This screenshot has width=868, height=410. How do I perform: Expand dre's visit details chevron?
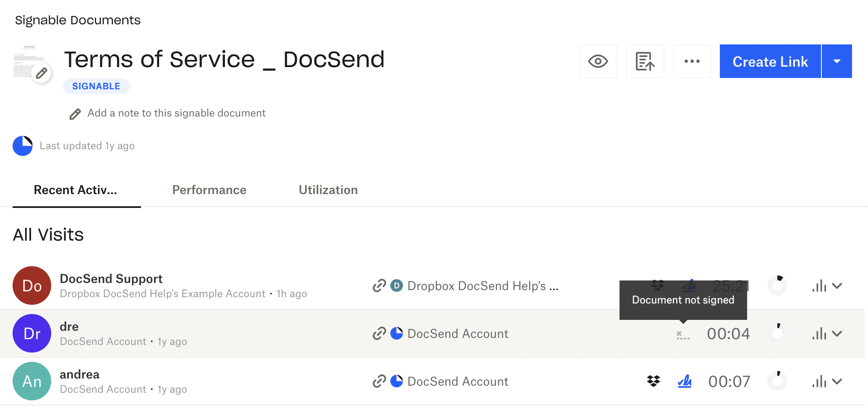point(837,333)
